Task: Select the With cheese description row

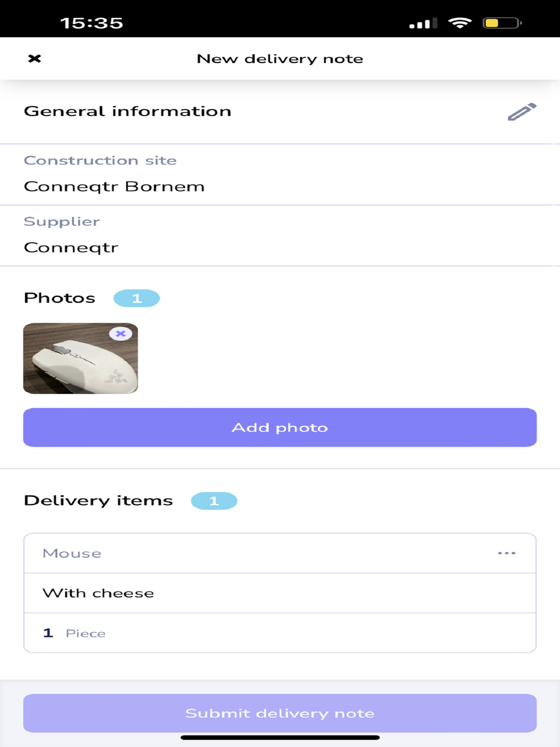Action: pos(280,593)
